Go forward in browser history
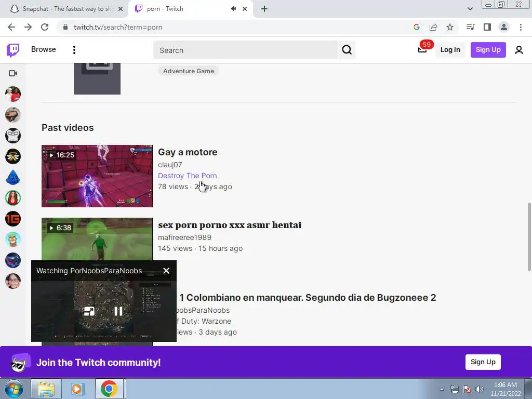532x399 pixels. 28,27
